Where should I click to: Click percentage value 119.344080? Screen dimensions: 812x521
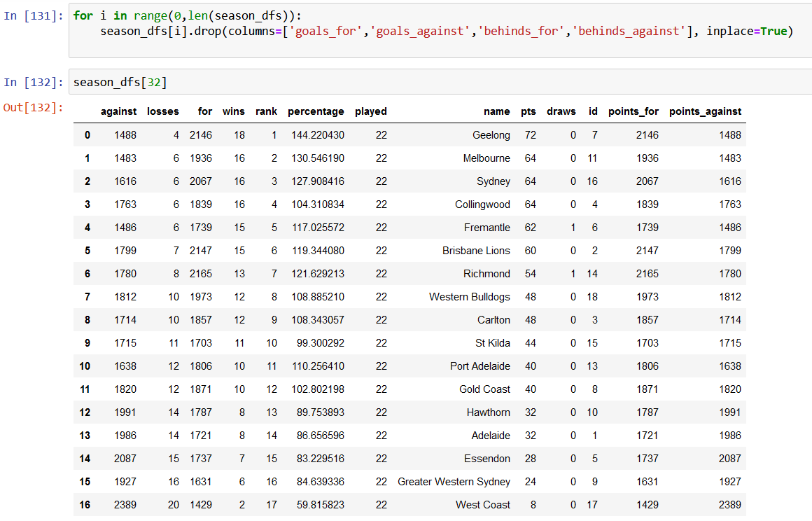tap(317, 251)
